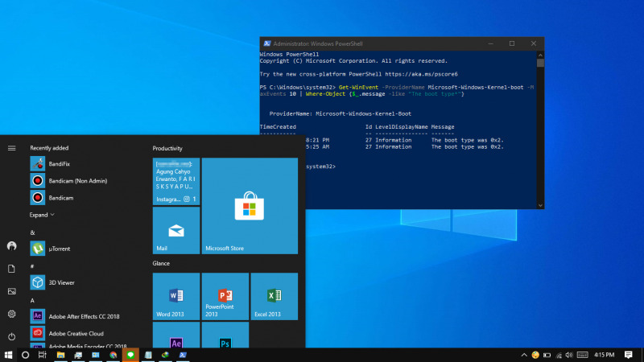
Task: Click the Glance group header
Action: [x=161, y=264]
